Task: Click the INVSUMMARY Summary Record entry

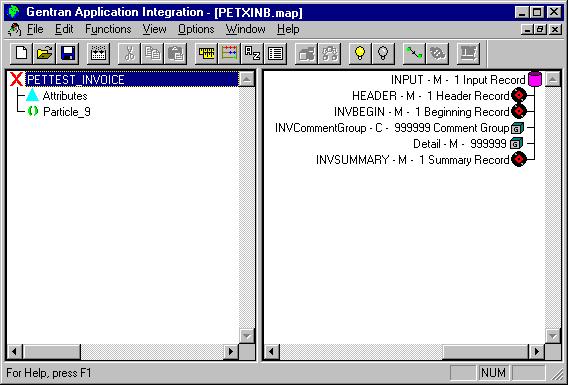Action: tap(413, 160)
